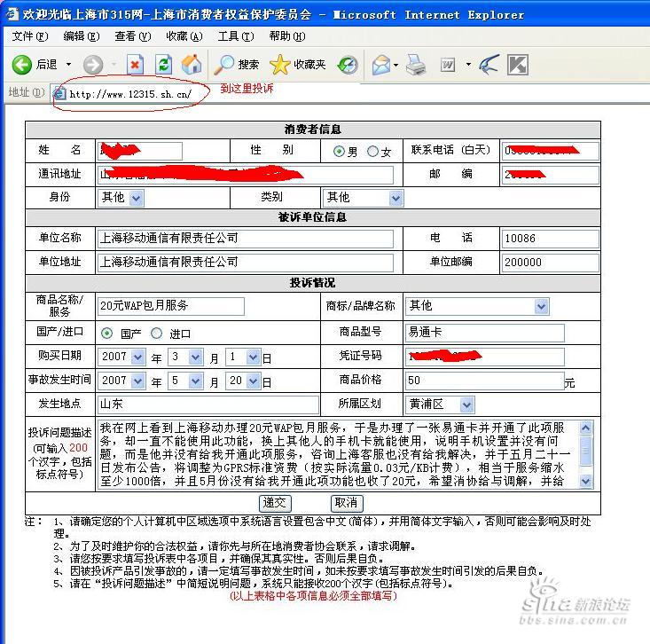This screenshot has height=644, width=650.
Task: Click the 姓名 name input field
Action: (x=140, y=151)
